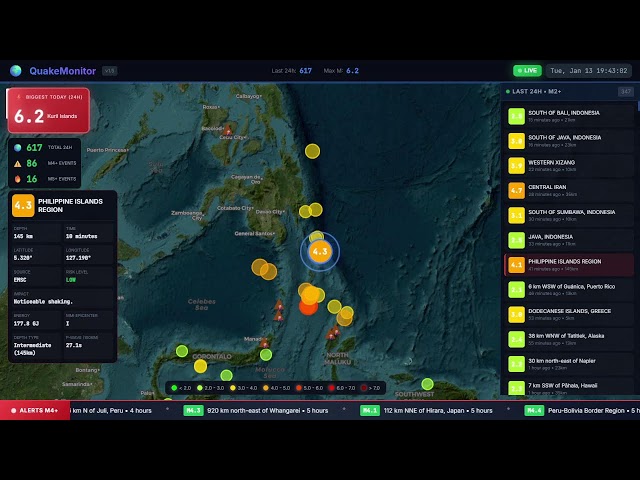Image resolution: width=640 pixels, height=480 pixels.
Task: Click the Davao City map label
Action: [270, 212]
